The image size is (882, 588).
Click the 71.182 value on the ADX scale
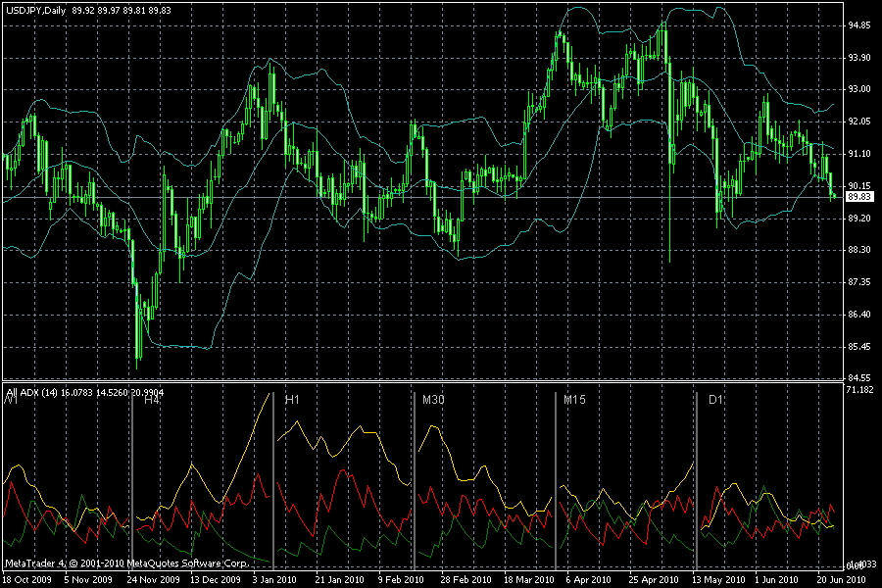[x=860, y=390]
